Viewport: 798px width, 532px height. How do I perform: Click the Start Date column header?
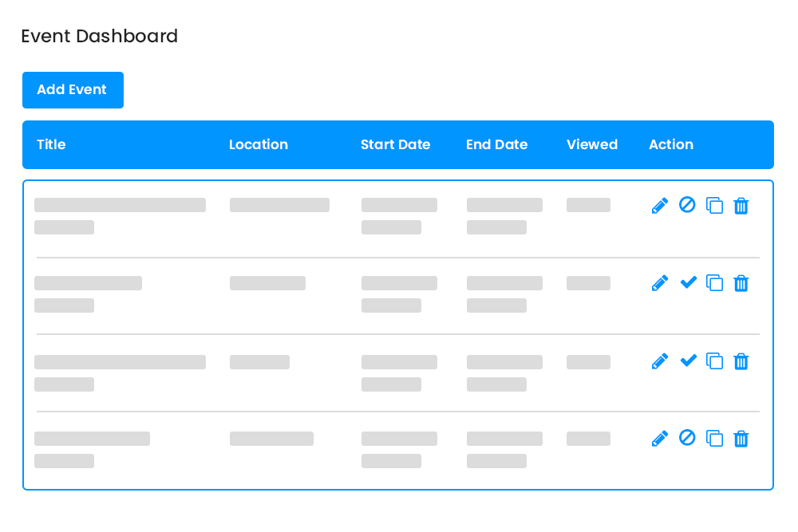click(395, 144)
